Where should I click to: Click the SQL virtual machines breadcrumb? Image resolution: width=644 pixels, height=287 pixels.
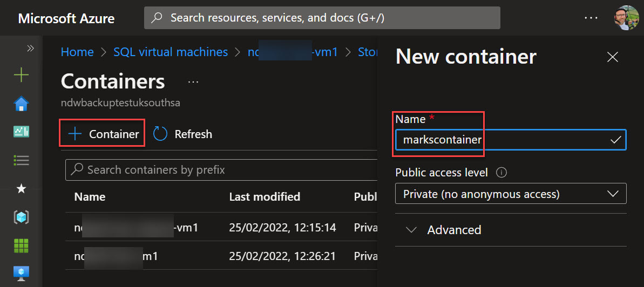tap(171, 52)
